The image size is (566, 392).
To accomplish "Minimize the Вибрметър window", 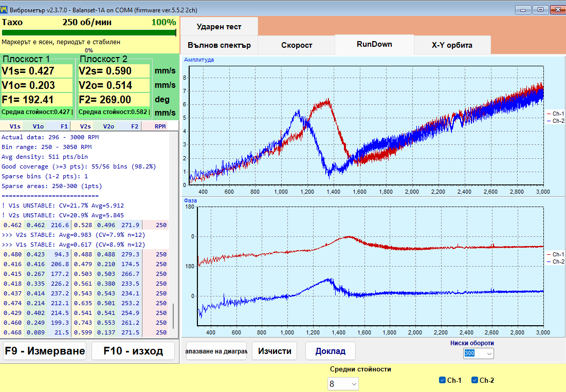I will [523, 10].
